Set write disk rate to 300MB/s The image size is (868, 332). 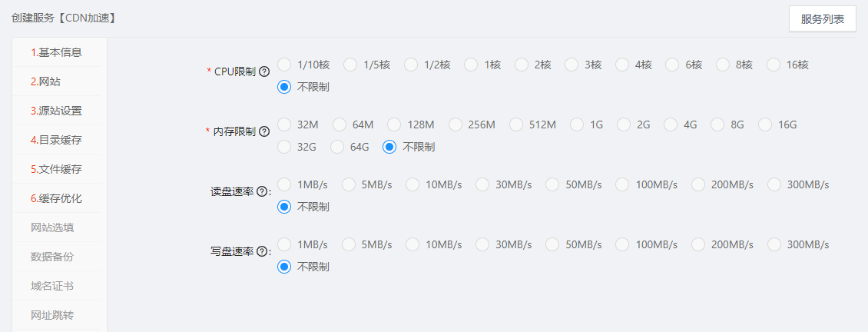pyautogui.click(x=775, y=244)
